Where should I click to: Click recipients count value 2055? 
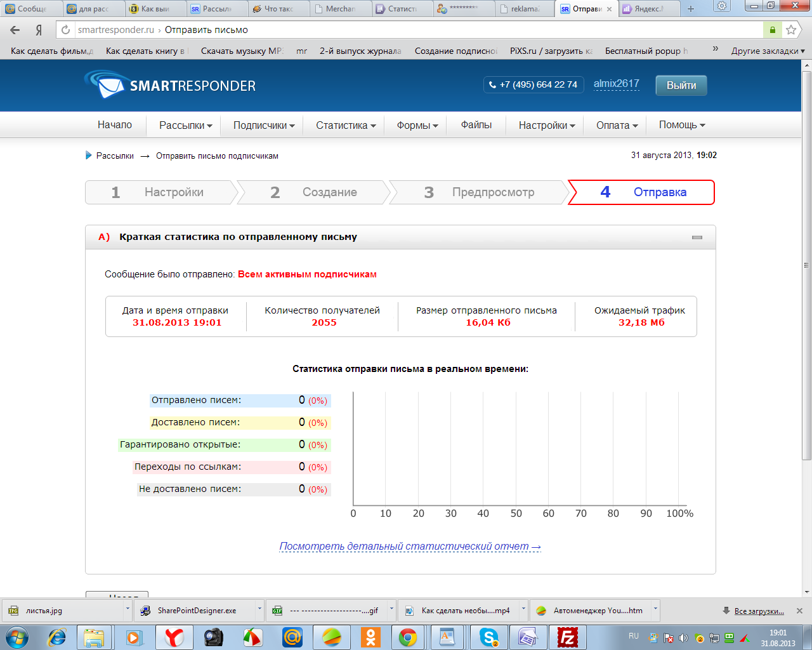click(x=324, y=322)
